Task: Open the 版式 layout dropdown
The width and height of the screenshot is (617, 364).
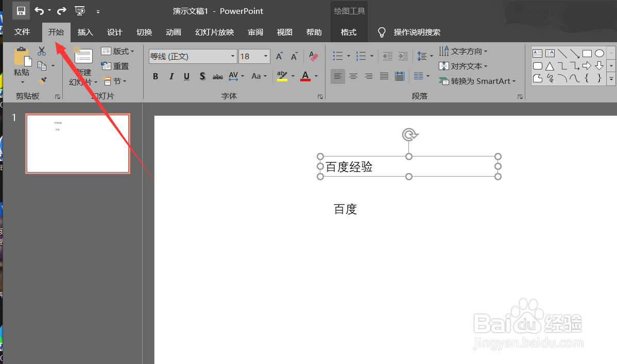Action: point(117,51)
